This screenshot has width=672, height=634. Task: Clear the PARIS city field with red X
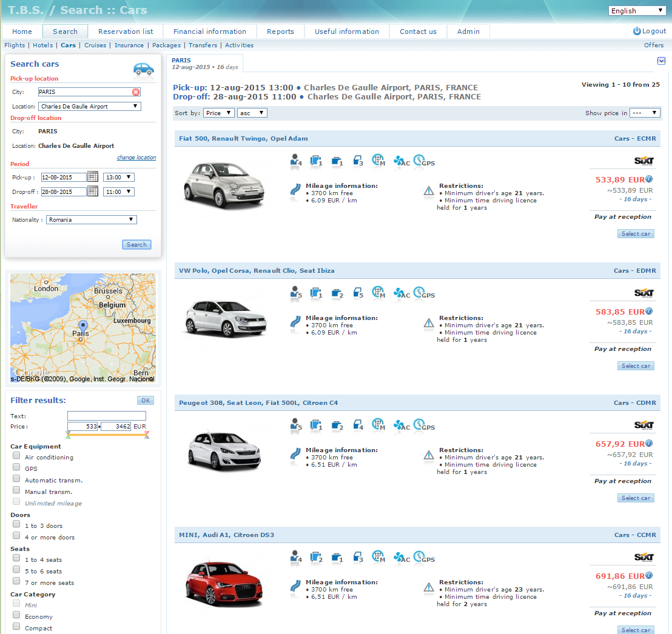click(136, 92)
